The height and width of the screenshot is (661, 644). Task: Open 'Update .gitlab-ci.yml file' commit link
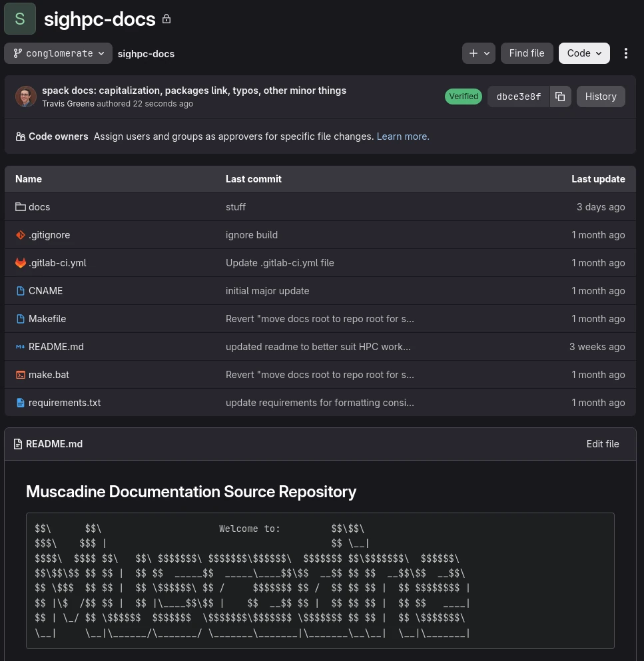(x=280, y=263)
